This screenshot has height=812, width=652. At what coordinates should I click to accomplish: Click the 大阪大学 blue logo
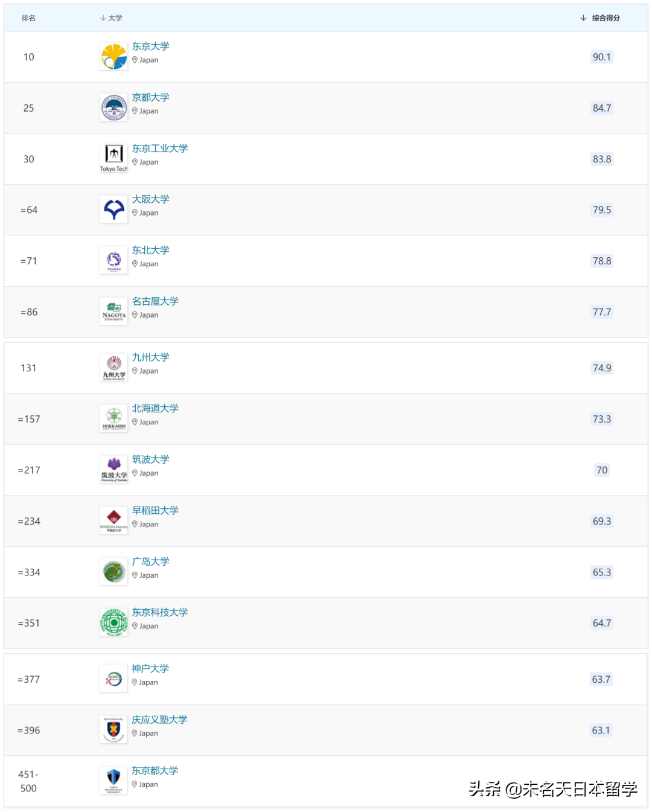click(113, 209)
